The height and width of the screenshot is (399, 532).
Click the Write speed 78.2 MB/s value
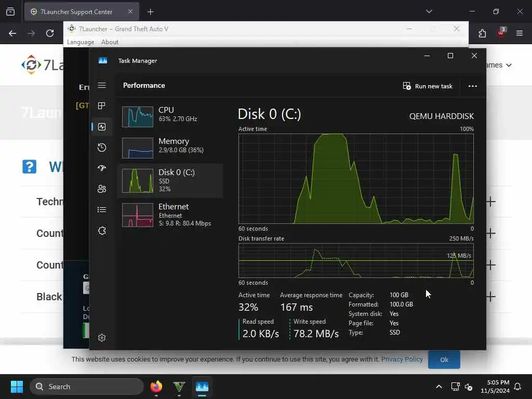[x=316, y=334]
